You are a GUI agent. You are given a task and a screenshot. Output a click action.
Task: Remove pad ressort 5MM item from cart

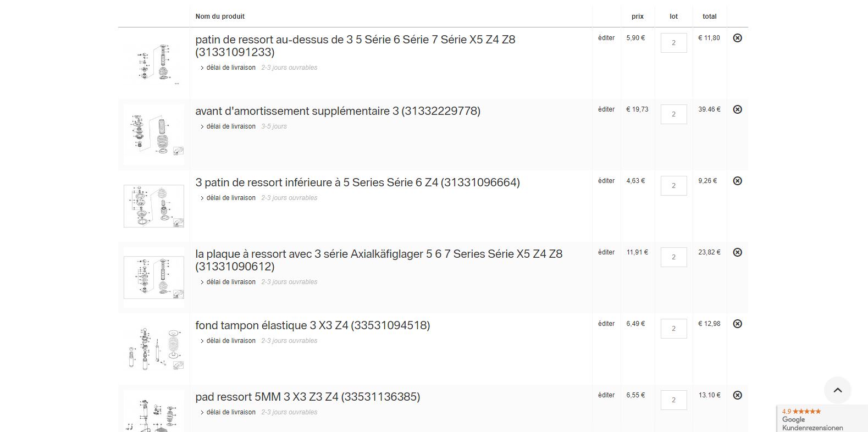(738, 395)
